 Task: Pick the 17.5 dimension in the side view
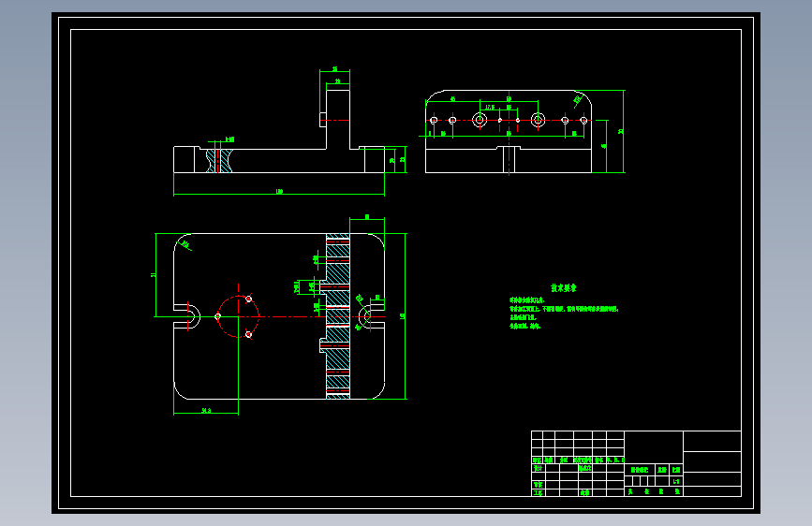(x=490, y=108)
